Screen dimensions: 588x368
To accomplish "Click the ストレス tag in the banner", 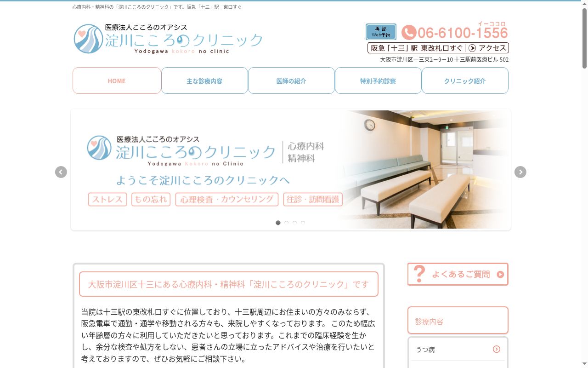I will coord(107,199).
